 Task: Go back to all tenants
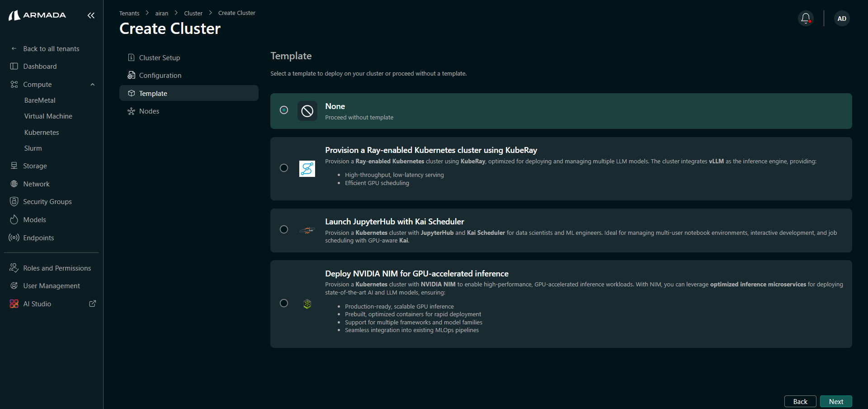click(51, 48)
